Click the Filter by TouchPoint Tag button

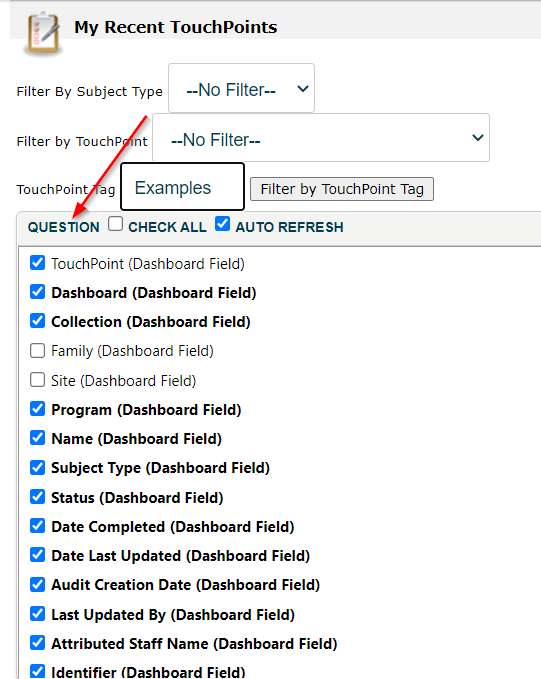pyautogui.click(x=342, y=189)
